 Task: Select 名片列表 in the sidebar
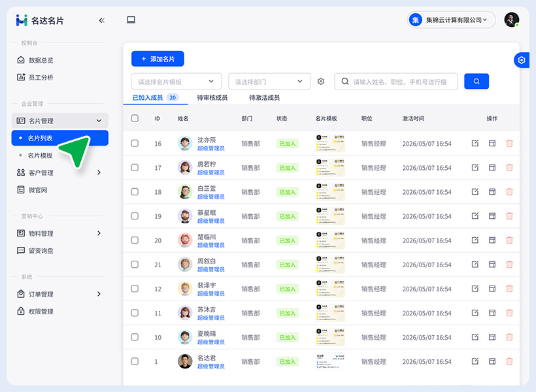click(60, 138)
